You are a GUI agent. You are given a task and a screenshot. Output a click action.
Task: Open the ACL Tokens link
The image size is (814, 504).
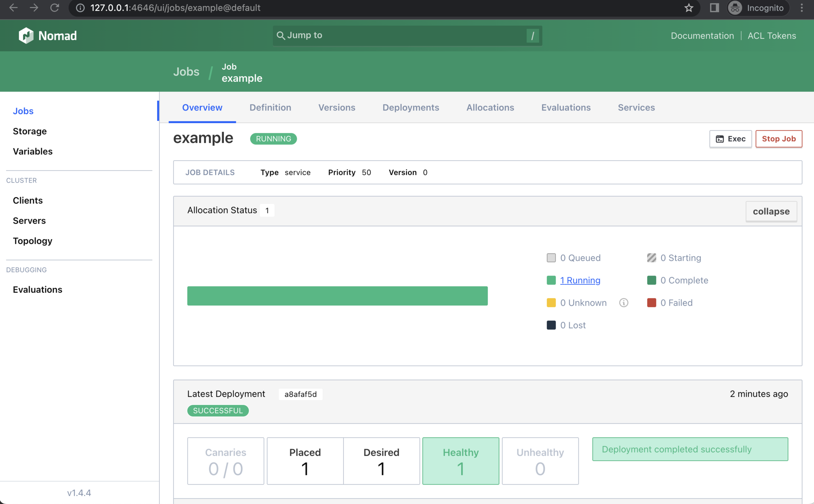pos(771,35)
